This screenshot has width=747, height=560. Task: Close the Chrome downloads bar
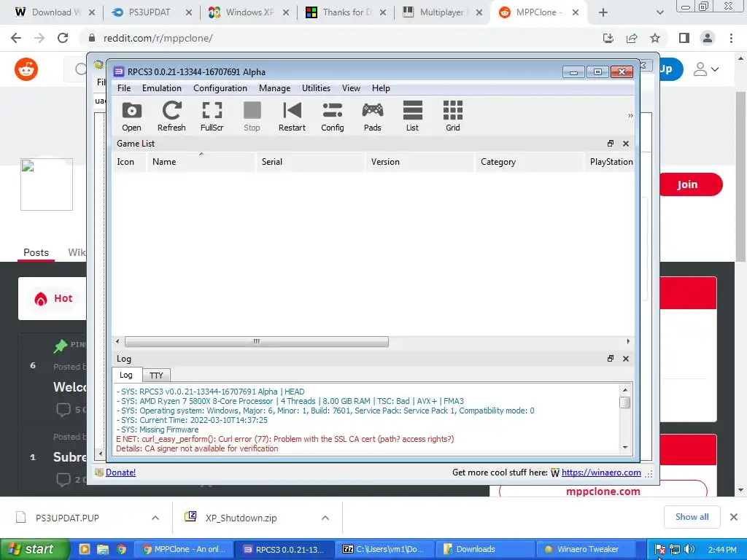[734, 517]
